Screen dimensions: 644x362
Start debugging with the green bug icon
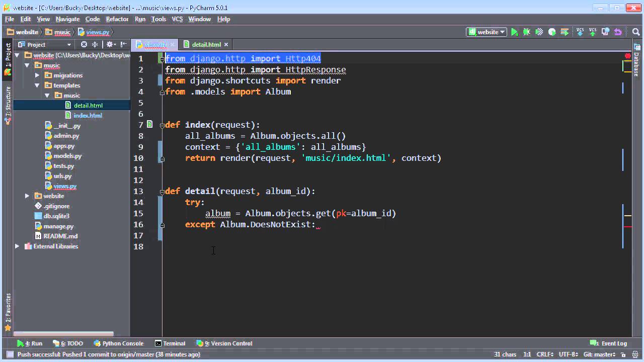(527, 32)
